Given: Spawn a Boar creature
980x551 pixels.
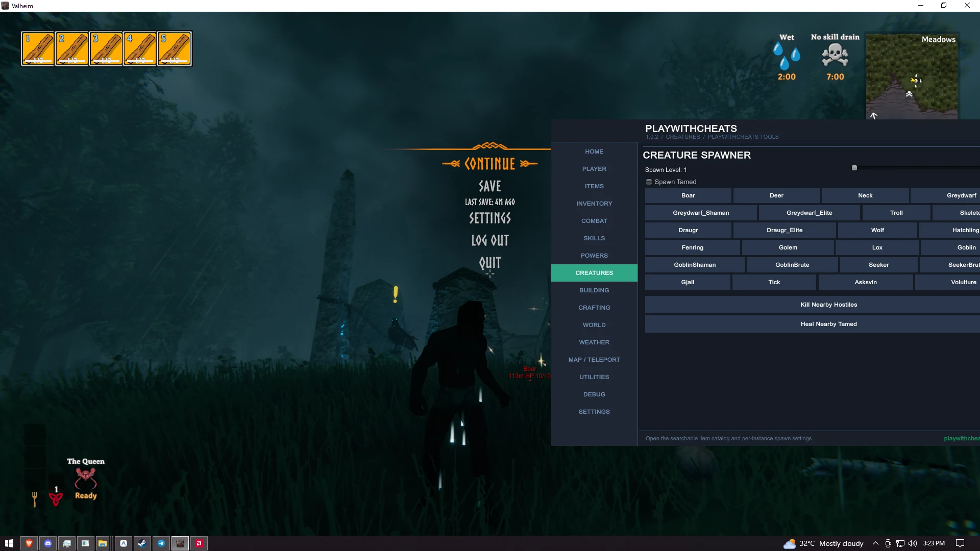Looking at the screenshot, I should (688, 195).
